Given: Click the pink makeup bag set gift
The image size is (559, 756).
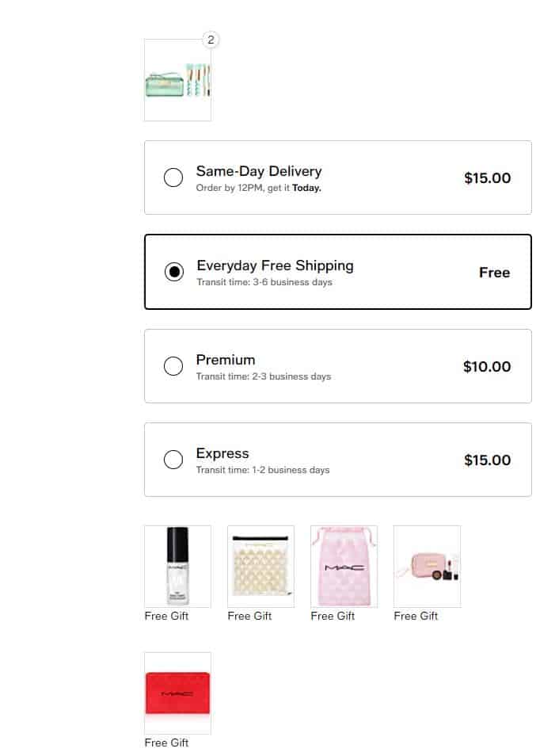Looking at the screenshot, I should [427, 566].
